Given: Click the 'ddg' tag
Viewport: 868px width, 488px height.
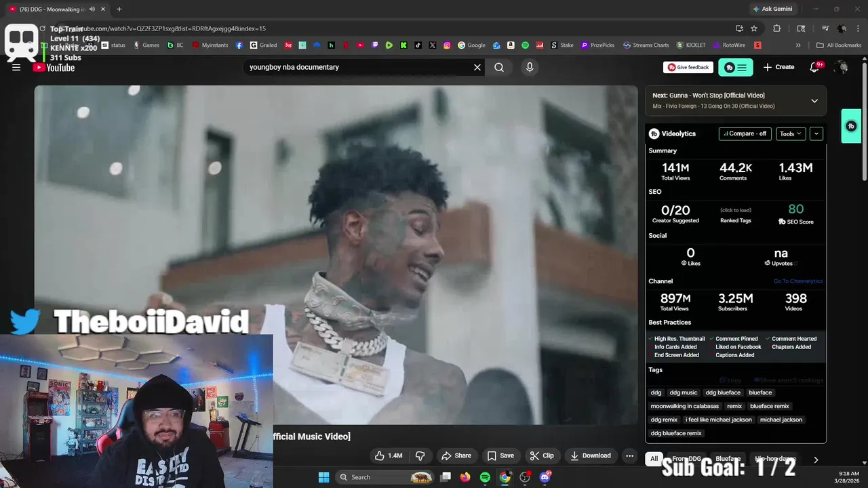Looking at the screenshot, I should tap(656, 392).
